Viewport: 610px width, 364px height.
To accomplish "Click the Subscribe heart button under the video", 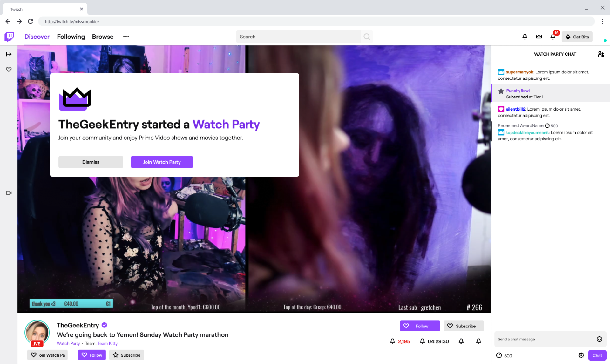I will tap(464, 326).
